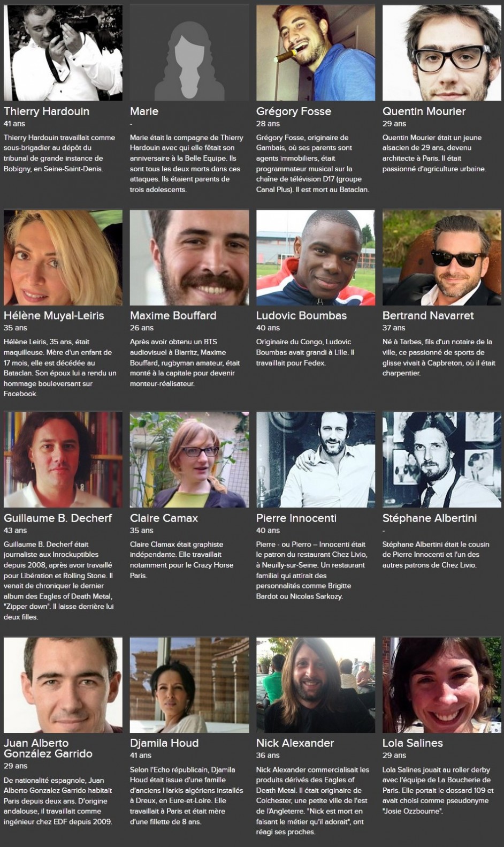Click the Hélène Muyal-Leiris name heading

click(x=54, y=315)
